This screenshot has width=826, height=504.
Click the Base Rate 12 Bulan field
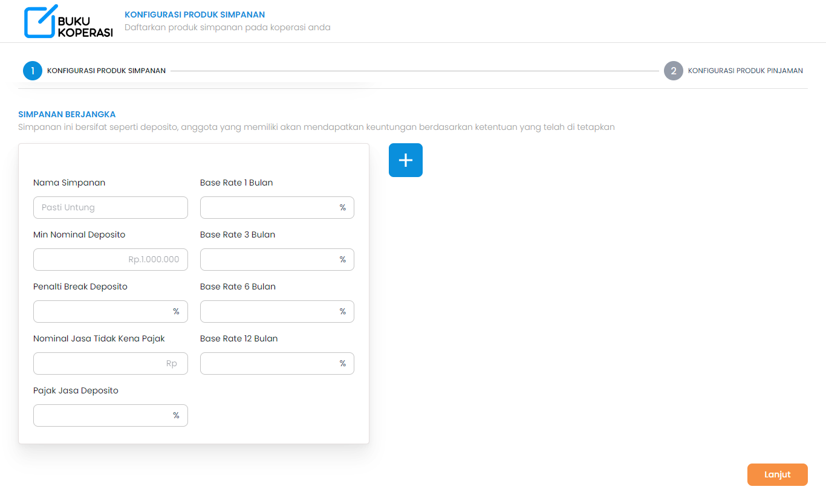tap(269, 363)
